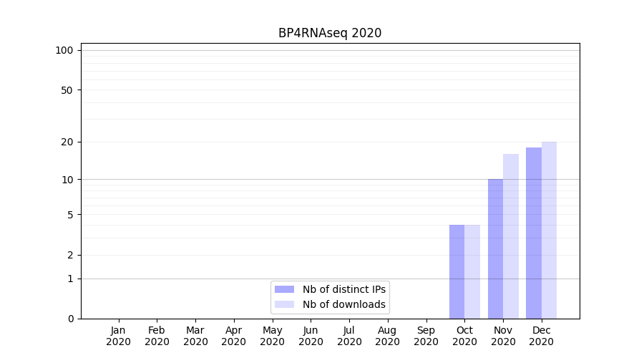
Task: Pick the Dec 2020 downloads bar
Action: point(549,230)
